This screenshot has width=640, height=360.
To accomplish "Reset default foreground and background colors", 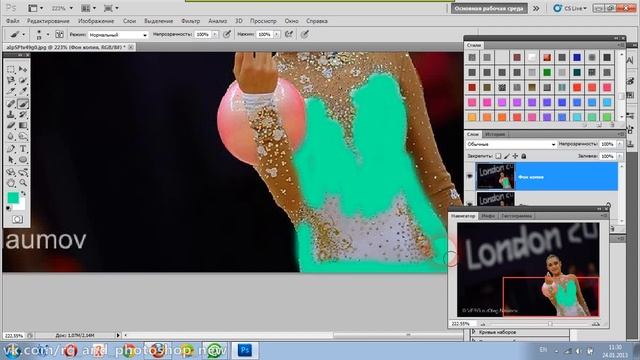I will coord(9,209).
